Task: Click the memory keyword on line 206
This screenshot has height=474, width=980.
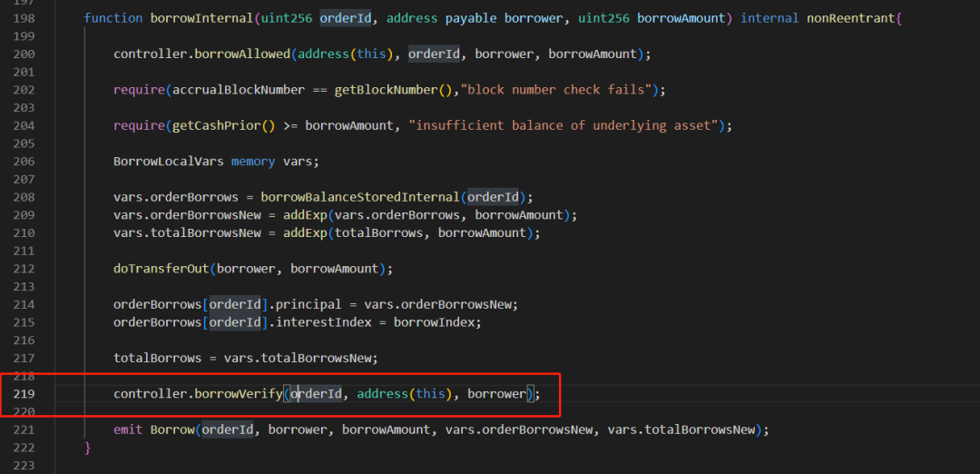Action: 253,162
